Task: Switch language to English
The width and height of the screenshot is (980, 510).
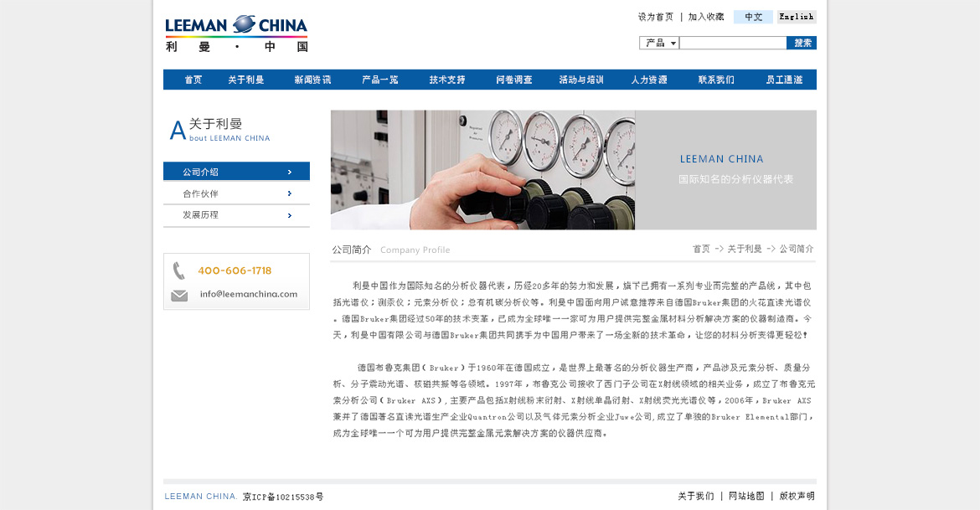Action: 797,17
